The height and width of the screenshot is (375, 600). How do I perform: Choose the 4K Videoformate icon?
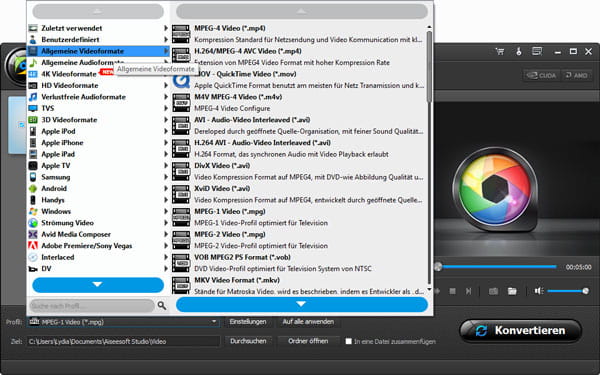point(33,74)
